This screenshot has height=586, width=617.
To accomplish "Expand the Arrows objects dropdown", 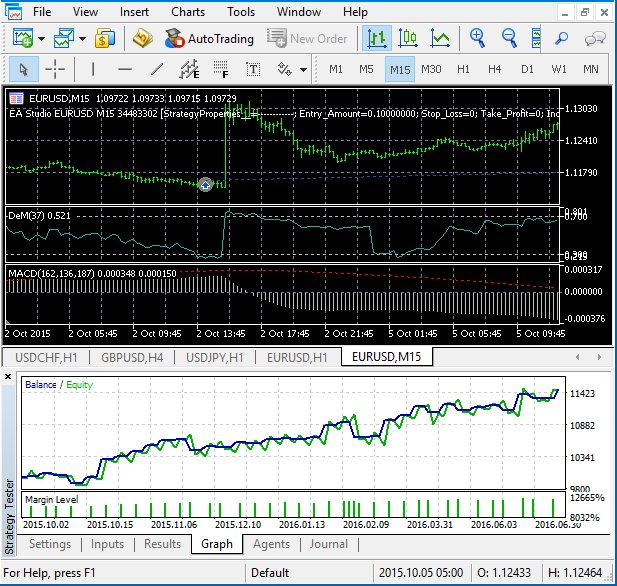I will click(x=303, y=70).
